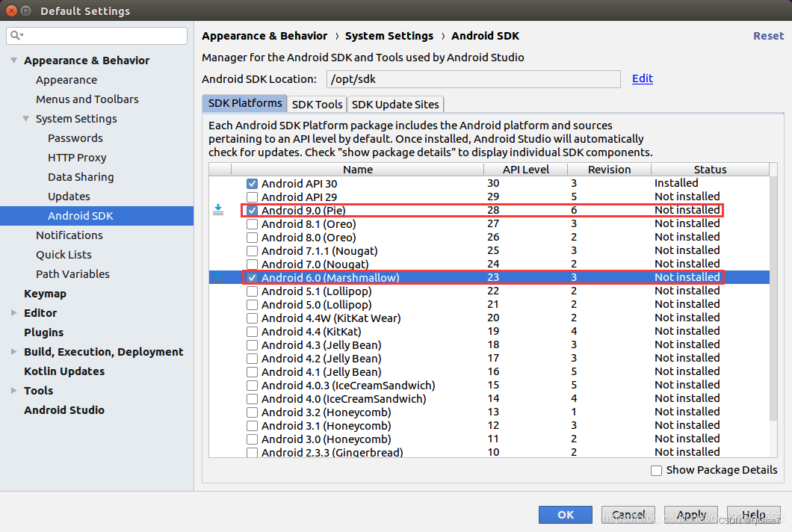Image resolution: width=792 pixels, height=532 pixels.
Task: Collapse the System Settings tree node
Action: pos(25,119)
